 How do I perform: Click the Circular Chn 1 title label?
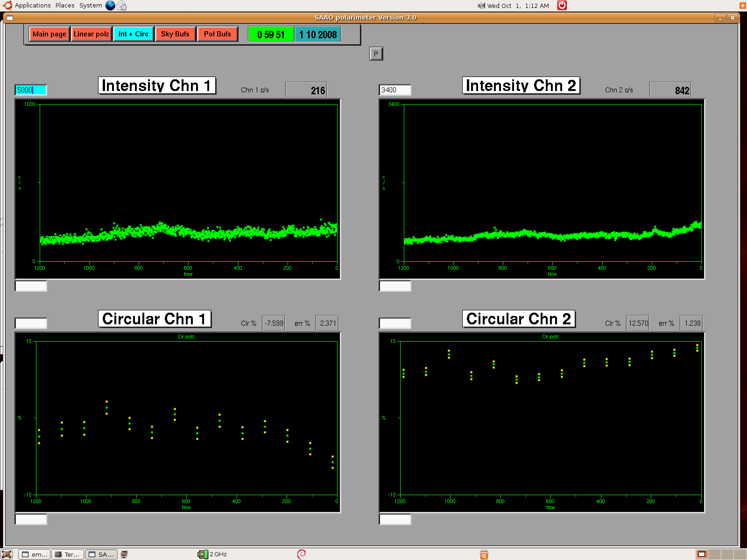(155, 319)
